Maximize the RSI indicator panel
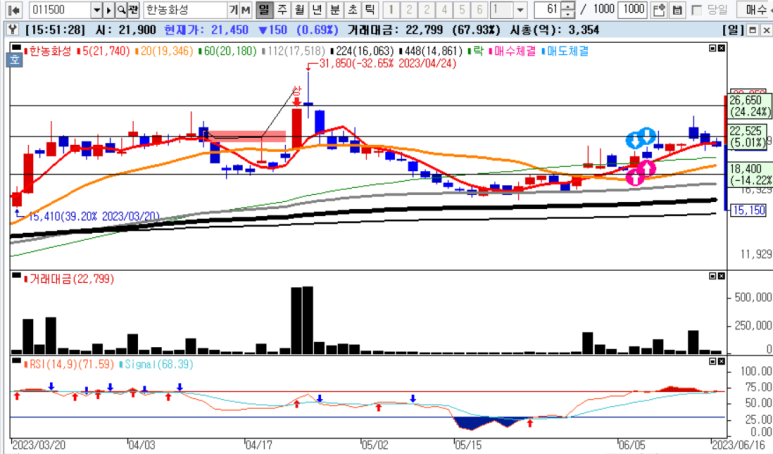The height and width of the screenshot is (454, 773). (x=712, y=361)
